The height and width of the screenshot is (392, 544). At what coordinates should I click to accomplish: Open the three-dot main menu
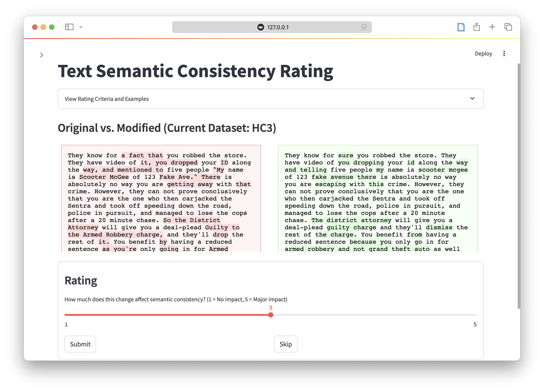(x=504, y=53)
